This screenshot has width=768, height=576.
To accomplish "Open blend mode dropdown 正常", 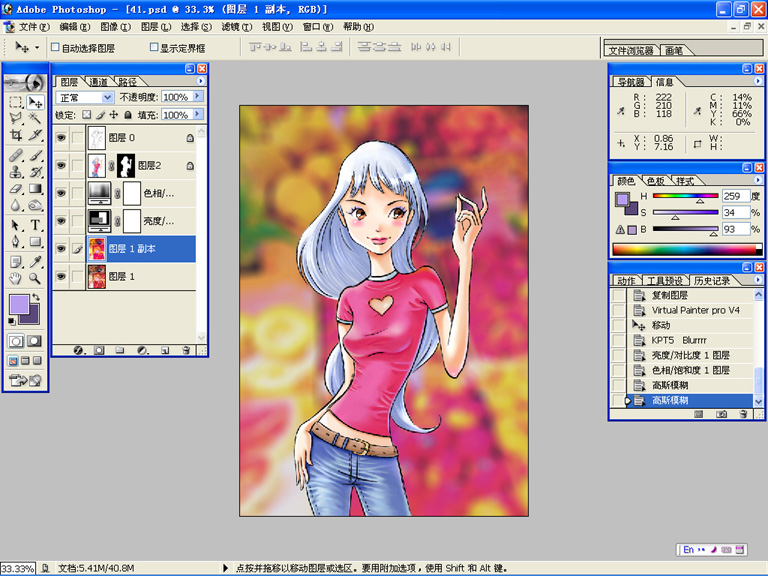I will tap(85, 97).
